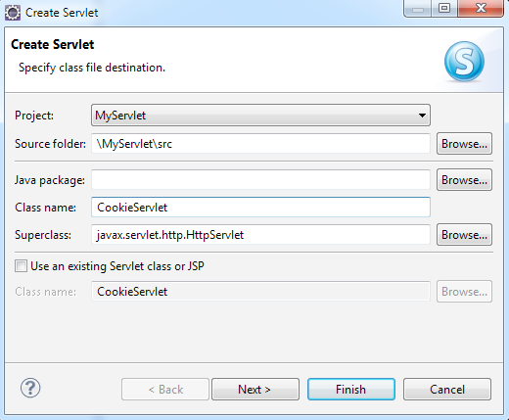Screen dimensions: 509x420
Task: Open the MyServlet project combo box
Action: tap(260, 116)
